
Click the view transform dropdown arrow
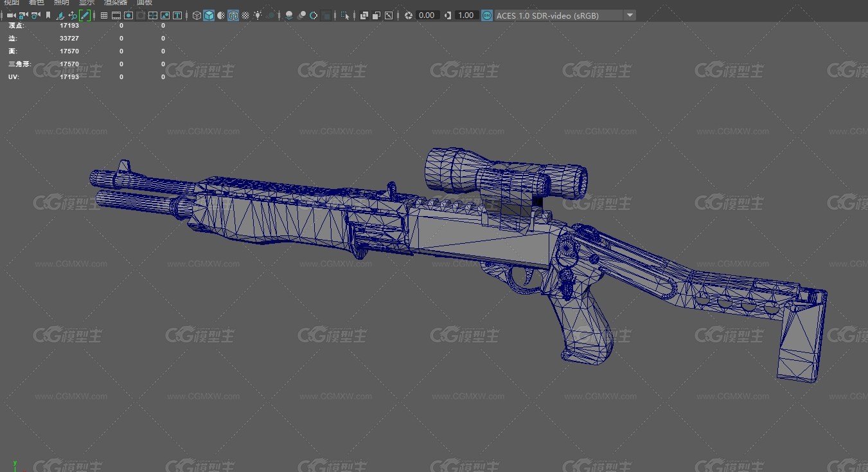(630, 15)
